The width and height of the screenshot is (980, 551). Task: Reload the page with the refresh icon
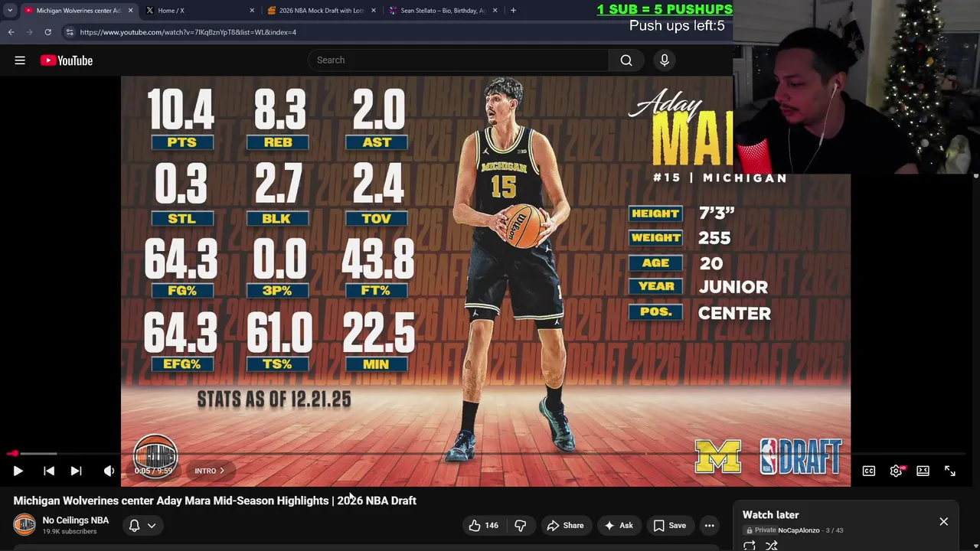click(x=47, y=32)
